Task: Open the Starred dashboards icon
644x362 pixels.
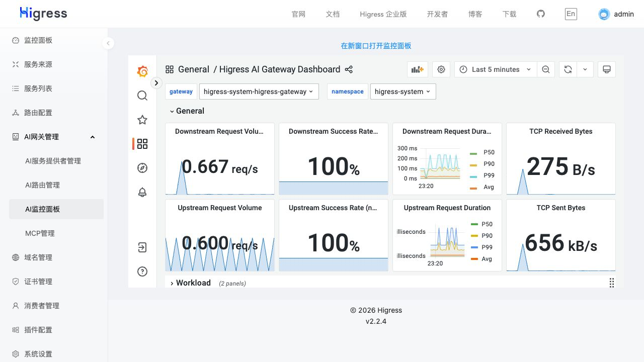Action: 142,120
